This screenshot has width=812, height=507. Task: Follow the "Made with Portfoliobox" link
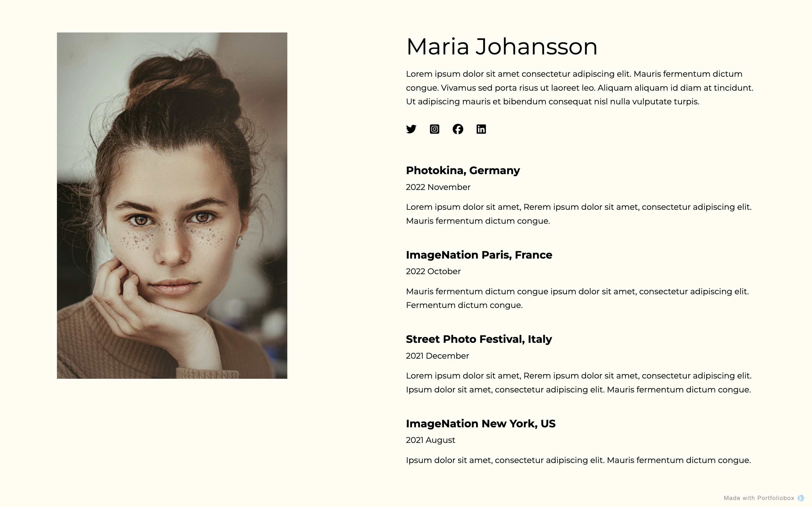[x=759, y=498]
